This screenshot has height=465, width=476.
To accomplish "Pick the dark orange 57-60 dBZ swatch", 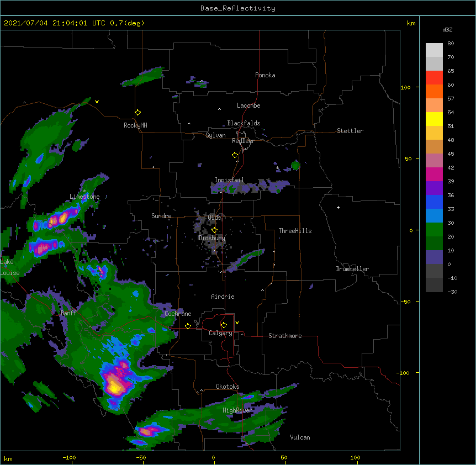I will click(x=434, y=91).
